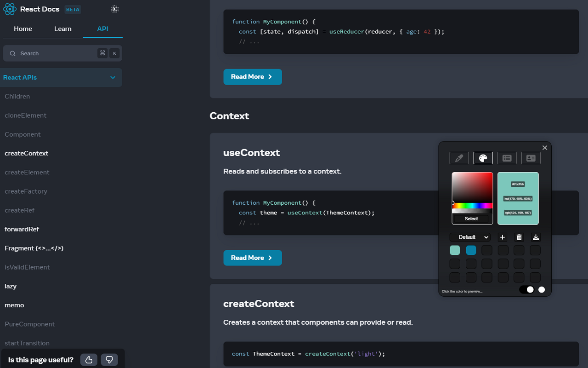Open the memo sidebar link

coord(14,305)
